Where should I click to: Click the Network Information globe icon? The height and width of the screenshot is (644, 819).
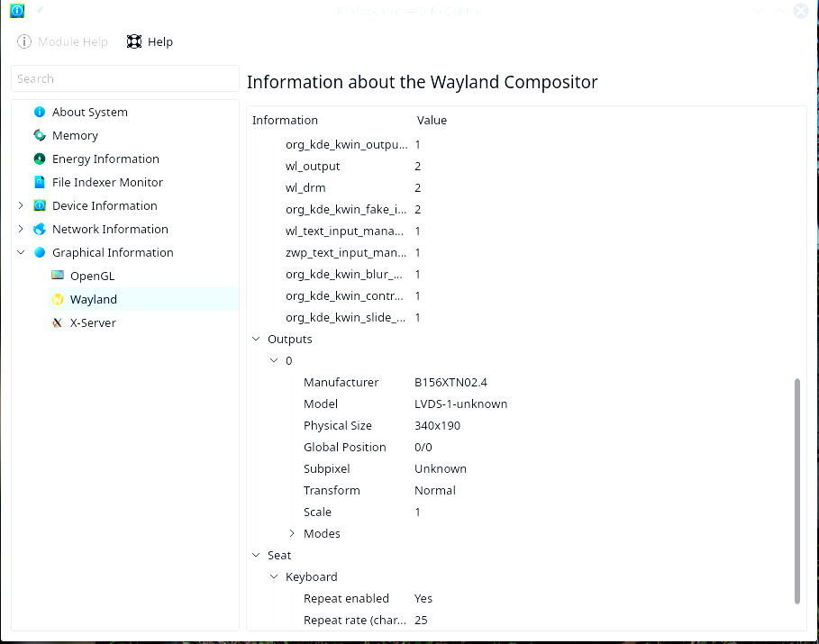point(40,230)
